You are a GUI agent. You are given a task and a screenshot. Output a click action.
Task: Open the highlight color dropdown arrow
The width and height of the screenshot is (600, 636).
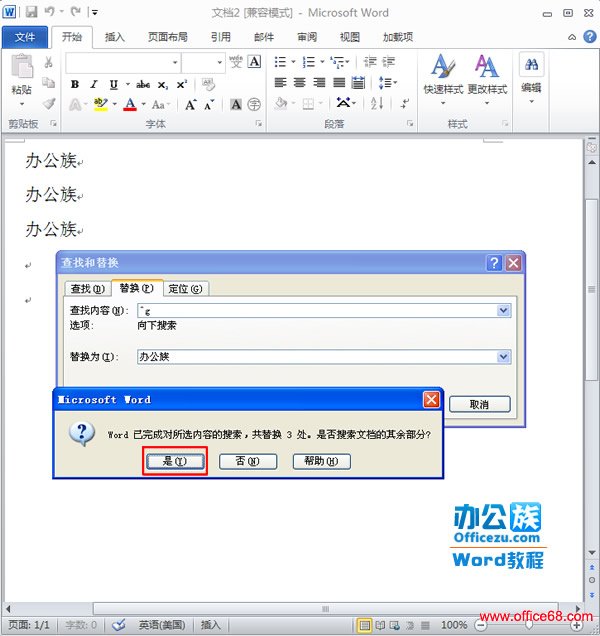click(114, 105)
